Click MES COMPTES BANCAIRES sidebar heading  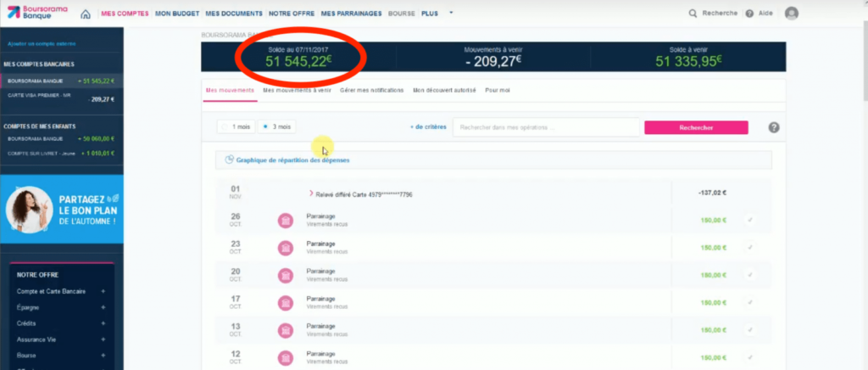(x=39, y=64)
